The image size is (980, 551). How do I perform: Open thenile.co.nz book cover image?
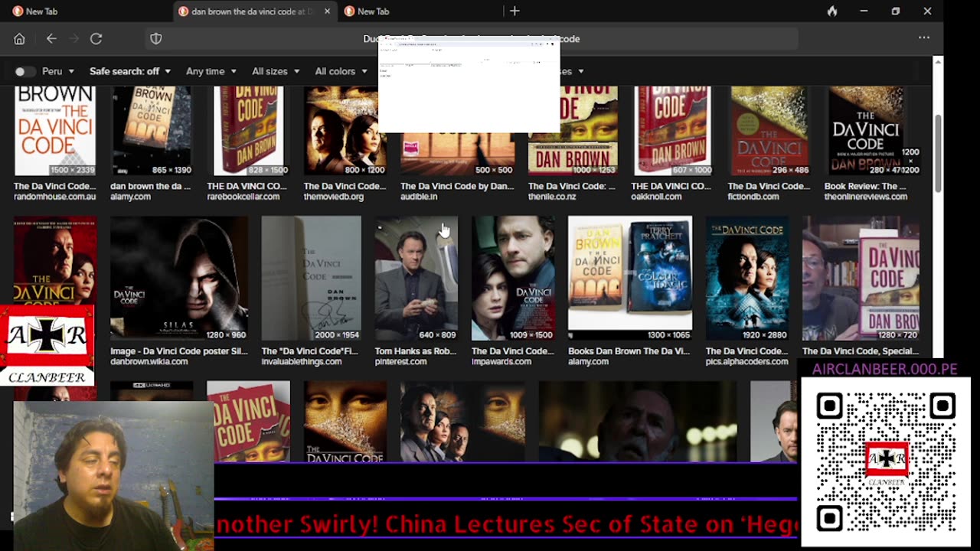573,131
